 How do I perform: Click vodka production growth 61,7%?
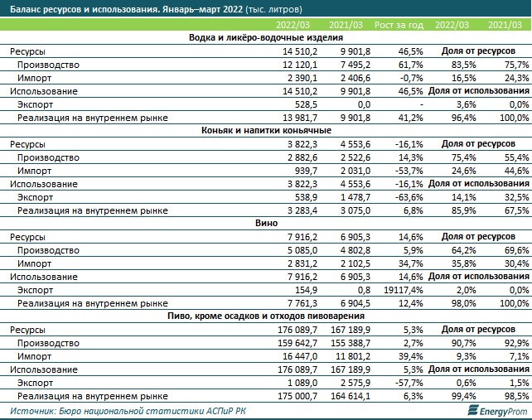pos(410,65)
